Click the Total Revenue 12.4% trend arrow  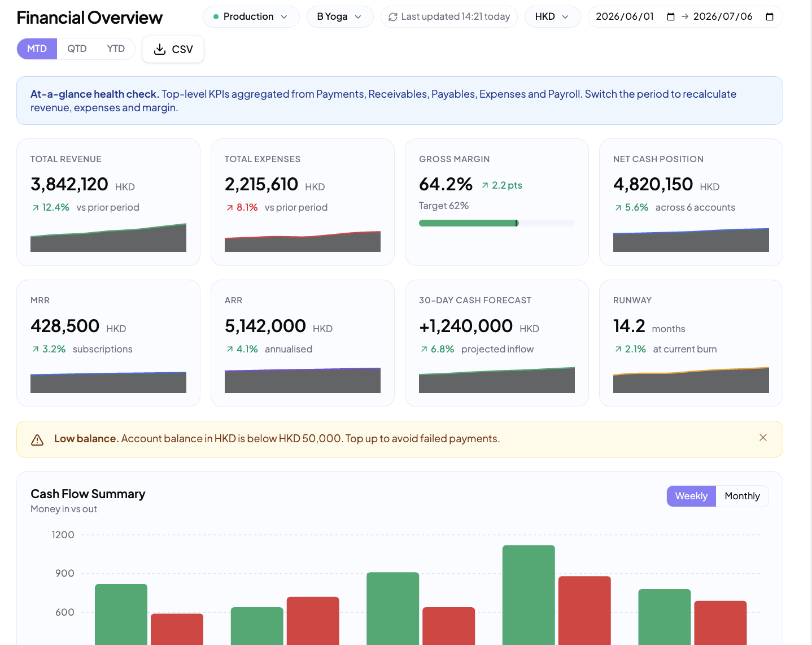36,208
